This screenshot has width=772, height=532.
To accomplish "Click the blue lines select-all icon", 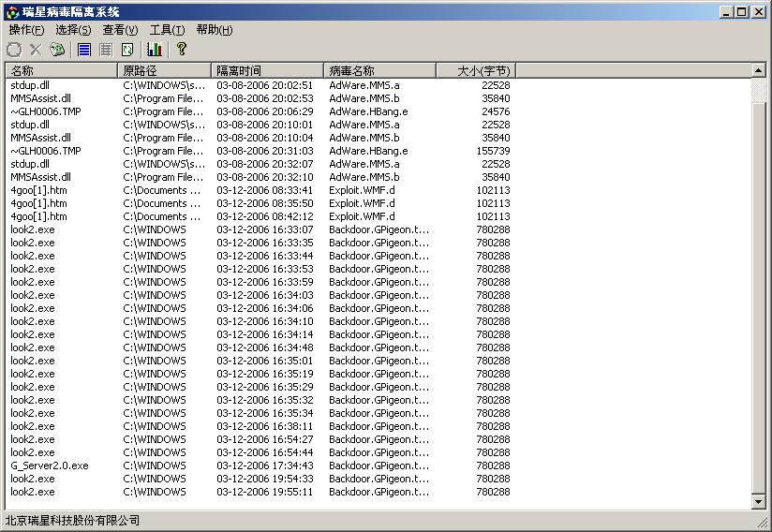I will [x=84, y=50].
